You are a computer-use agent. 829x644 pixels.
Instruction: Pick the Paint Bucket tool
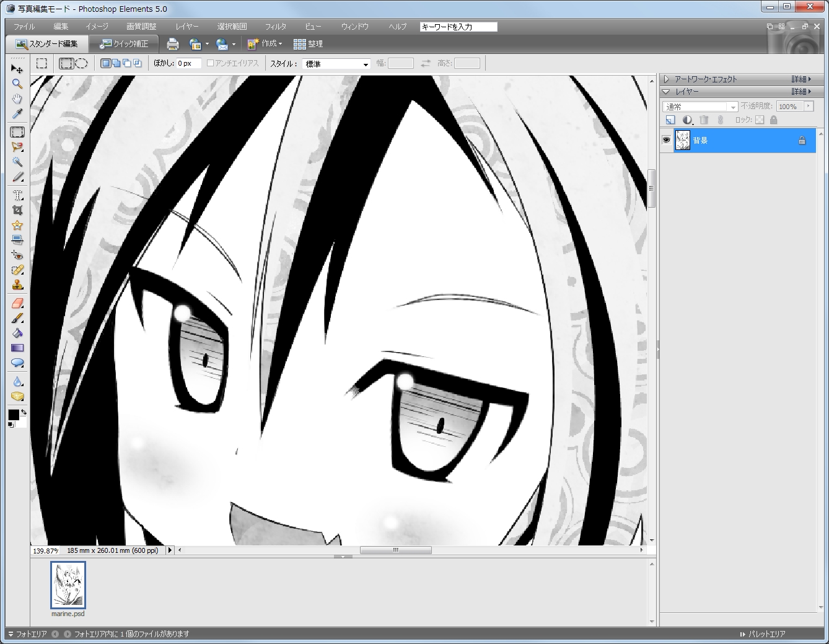click(x=17, y=333)
